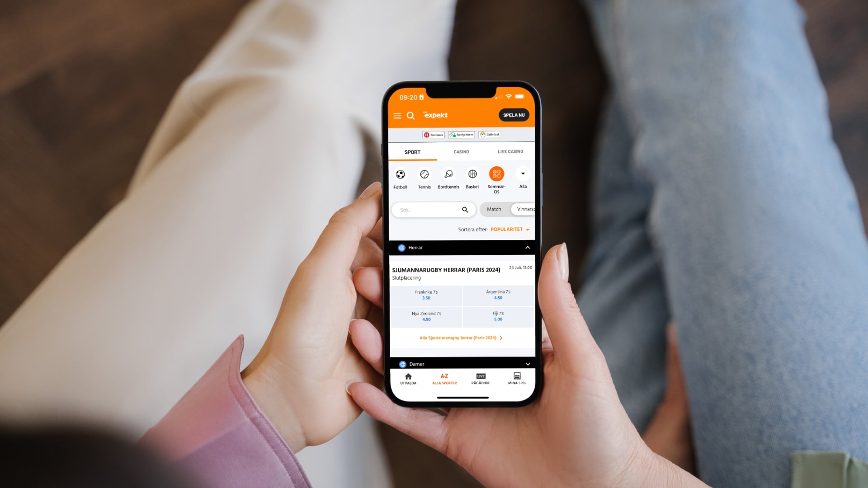868x488 pixels.
Task: Toggle the Match betting filter
Action: (x=494, y=209)
